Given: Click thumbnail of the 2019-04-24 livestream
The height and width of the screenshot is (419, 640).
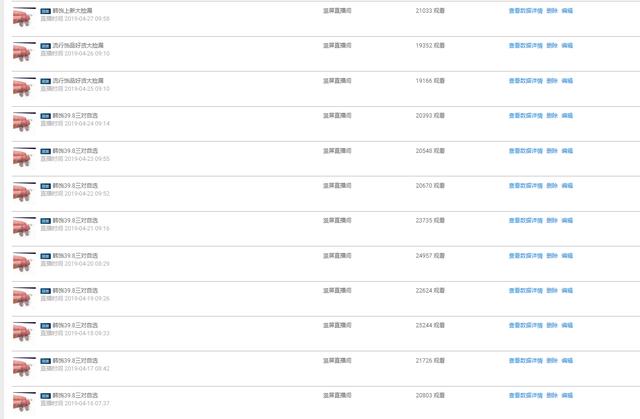Looking at the screenshot, I should click(24, 121).
